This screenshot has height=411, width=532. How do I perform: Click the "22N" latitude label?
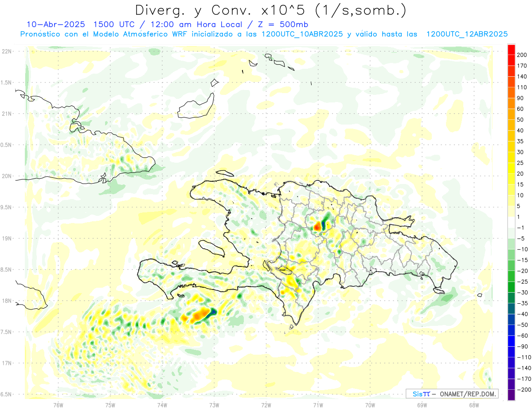point(6,51)
